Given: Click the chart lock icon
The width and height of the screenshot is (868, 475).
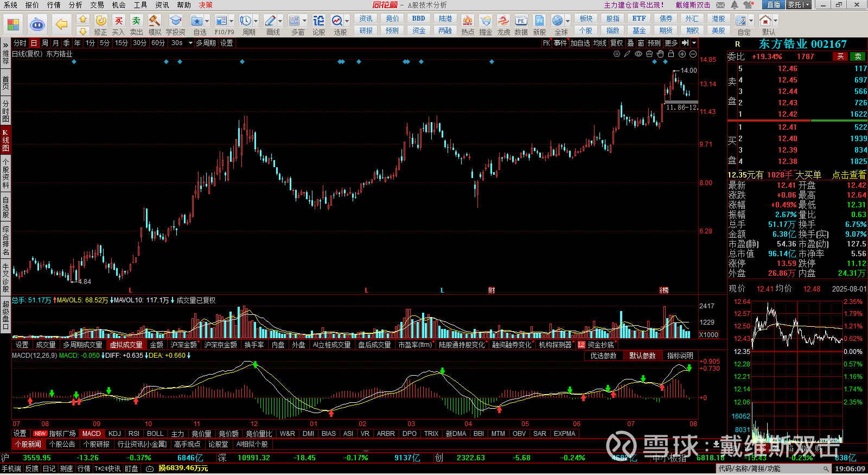Looking at the screenshot, I should pyautogui.click(x=671, y=54).
